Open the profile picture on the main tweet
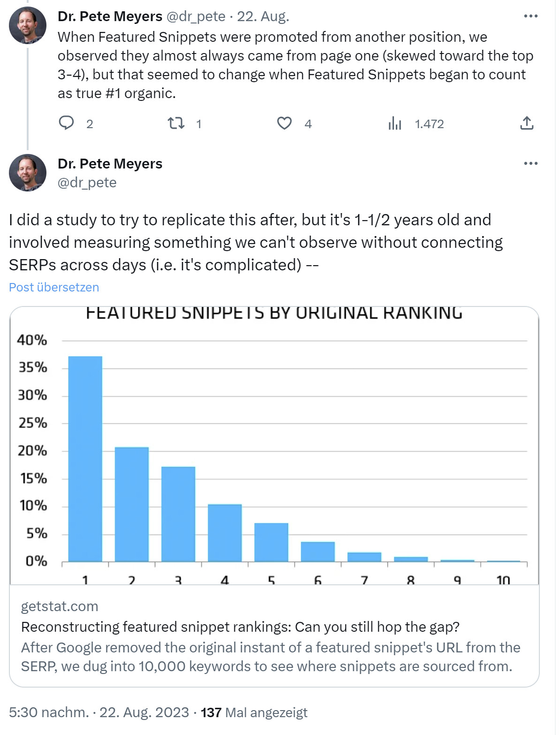The width and height of the screenshot is (560, 735). (x=28, y=173)
